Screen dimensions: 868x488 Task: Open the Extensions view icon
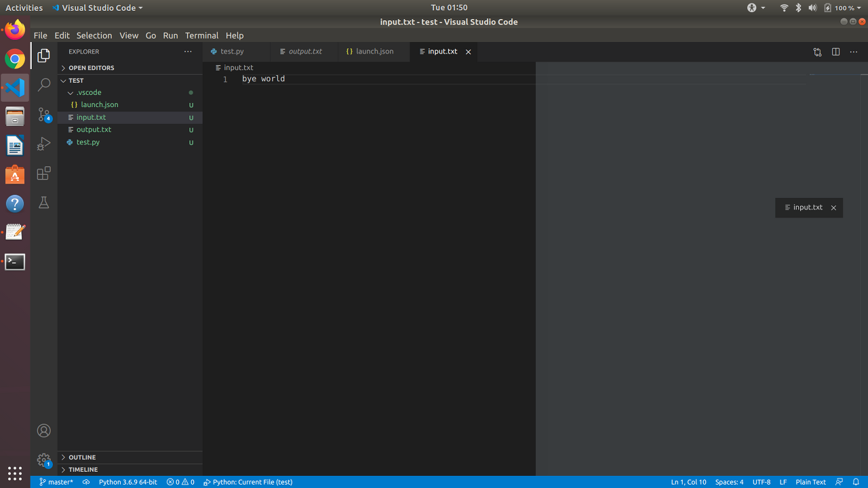click(43, 173)
